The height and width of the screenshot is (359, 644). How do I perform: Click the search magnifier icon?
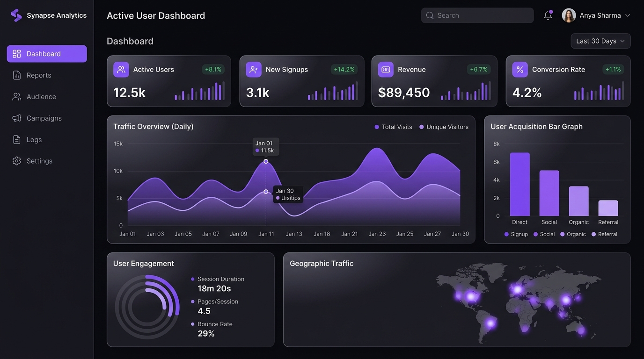pyautogui.click(x=430, y=15)
